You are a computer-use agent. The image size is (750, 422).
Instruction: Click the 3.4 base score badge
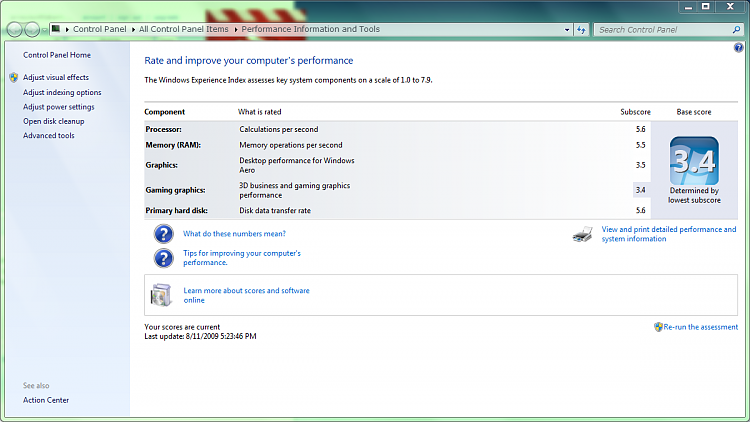(x=694, y=161)
